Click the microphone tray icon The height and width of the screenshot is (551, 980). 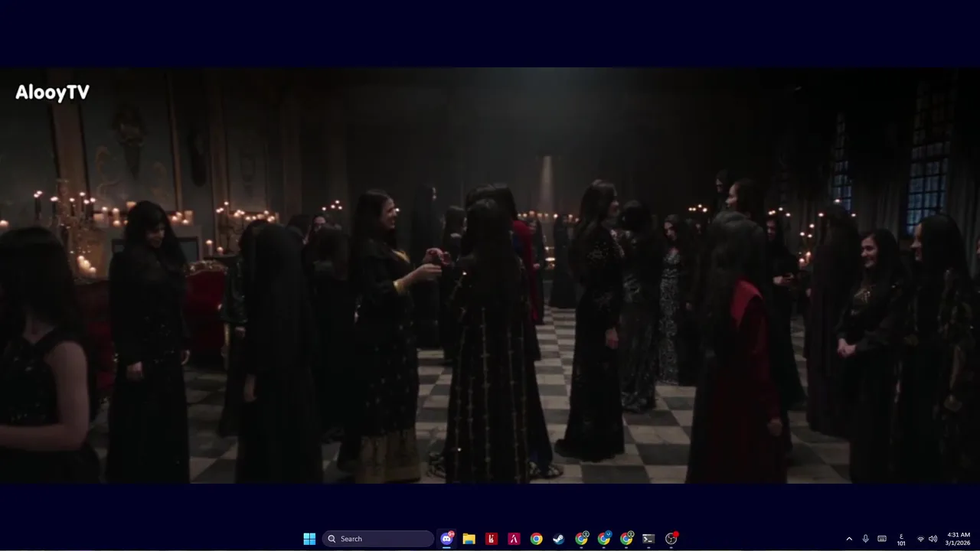tap(865, 539)
